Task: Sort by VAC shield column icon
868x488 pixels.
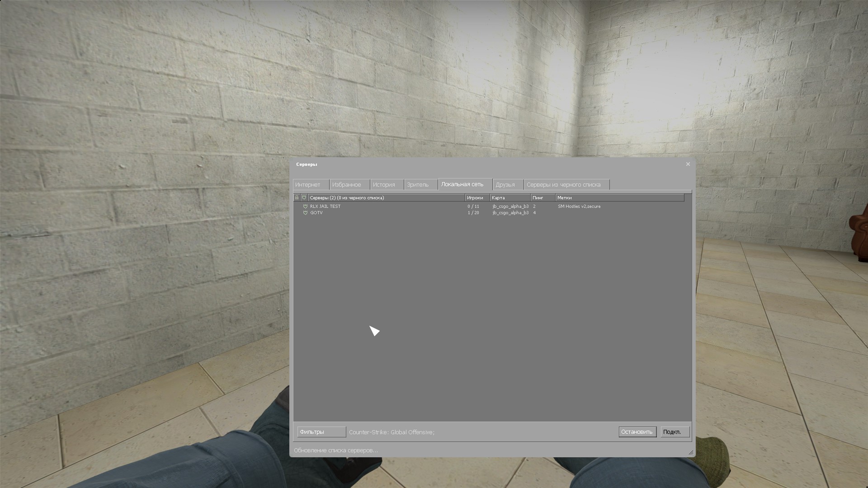Action: 304,197
